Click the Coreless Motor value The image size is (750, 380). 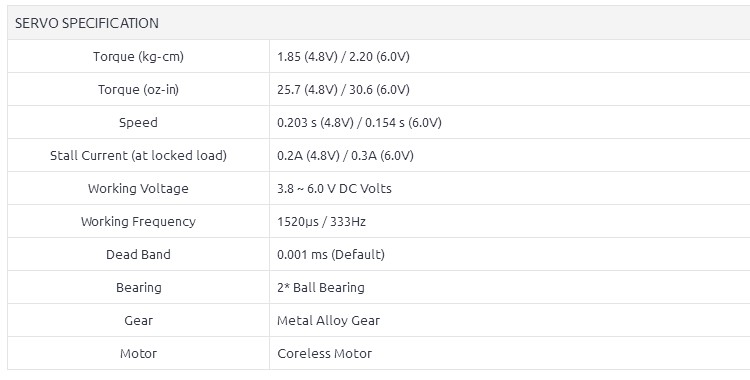coord(325,354)
